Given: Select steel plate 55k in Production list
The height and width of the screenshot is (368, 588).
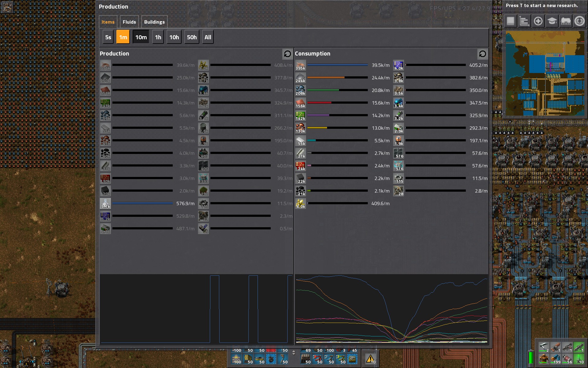Looking at the screenshot, I should pos(105,128).
